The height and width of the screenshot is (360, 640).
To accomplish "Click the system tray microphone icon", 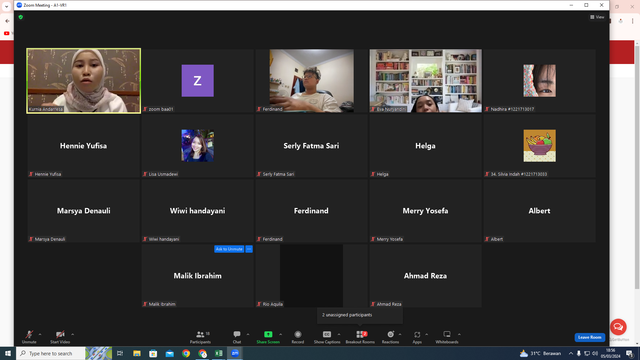I will tap(579, 353).
